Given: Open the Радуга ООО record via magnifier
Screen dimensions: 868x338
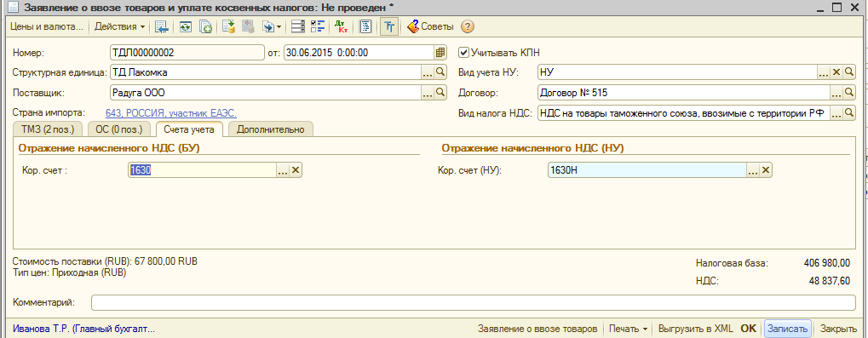Looking at the screenshot, I should (440, 92).
